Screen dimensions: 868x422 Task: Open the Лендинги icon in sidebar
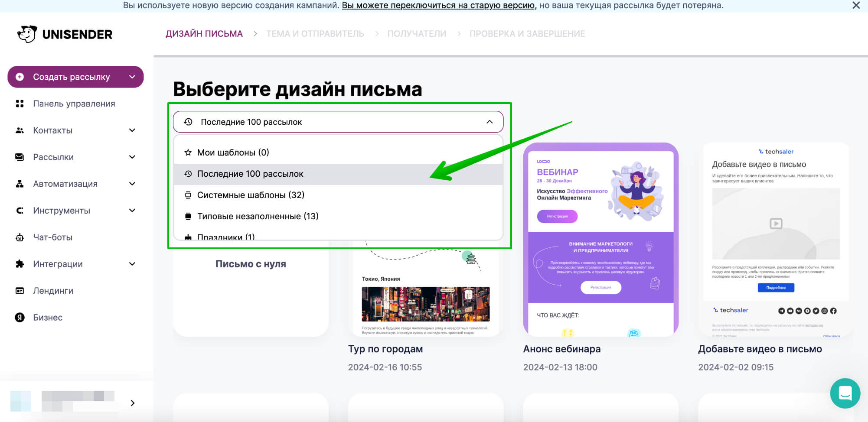coord(20,290)
